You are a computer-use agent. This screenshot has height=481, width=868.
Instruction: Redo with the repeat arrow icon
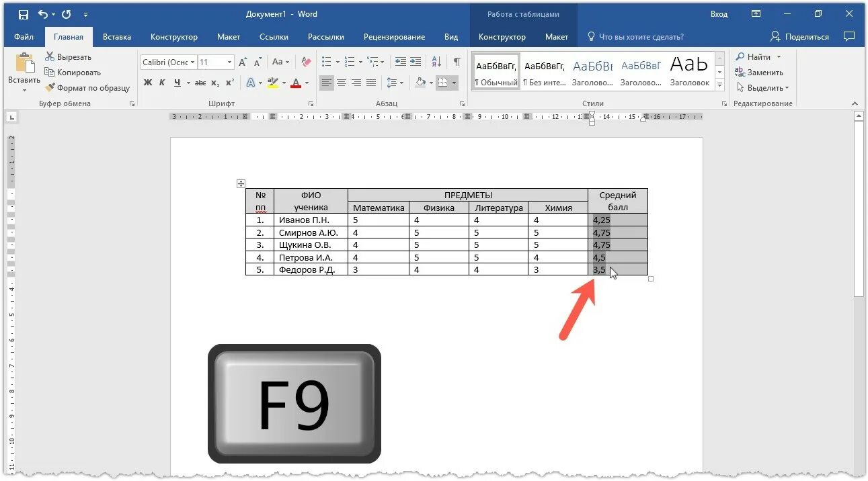click(66, 14)
